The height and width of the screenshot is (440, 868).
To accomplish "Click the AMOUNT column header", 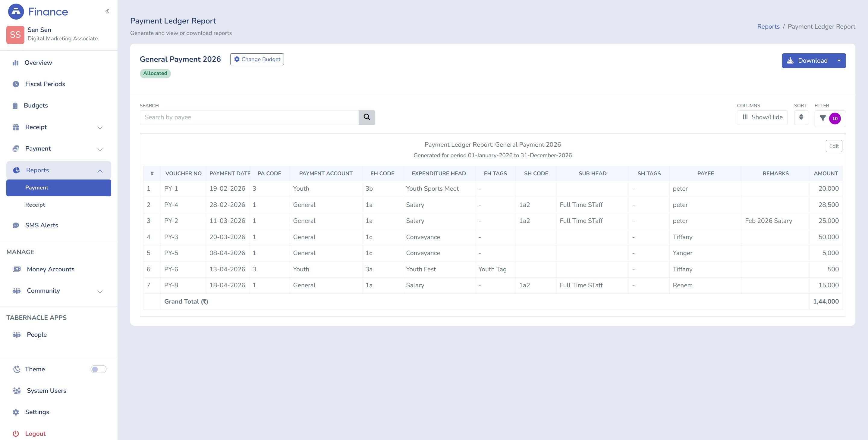I will (826, 173).
